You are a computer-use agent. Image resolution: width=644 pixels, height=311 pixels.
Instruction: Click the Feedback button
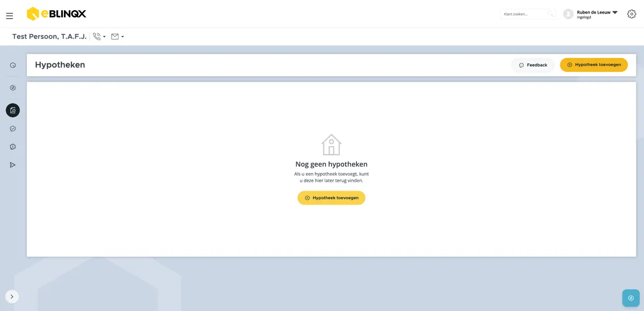(x=533, y=65)
